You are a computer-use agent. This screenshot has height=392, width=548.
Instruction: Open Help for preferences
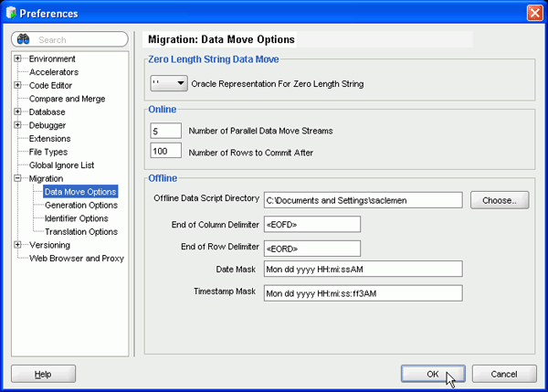pos(43,374)
